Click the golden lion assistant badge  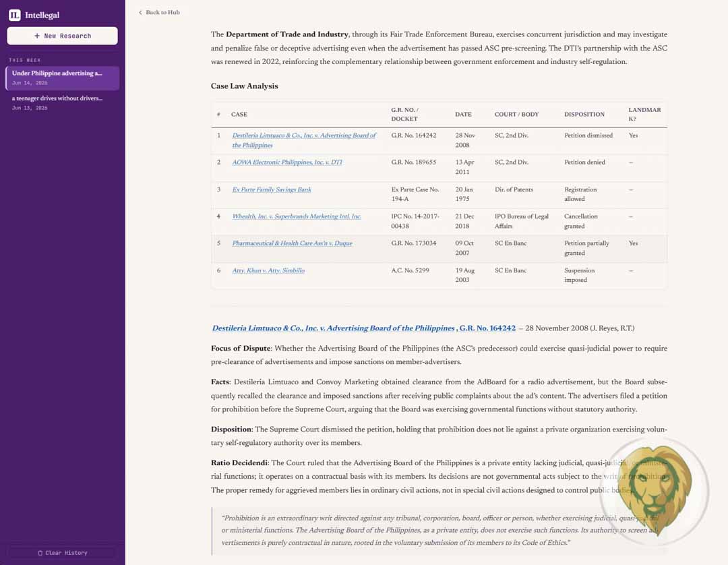click(654, 490)
